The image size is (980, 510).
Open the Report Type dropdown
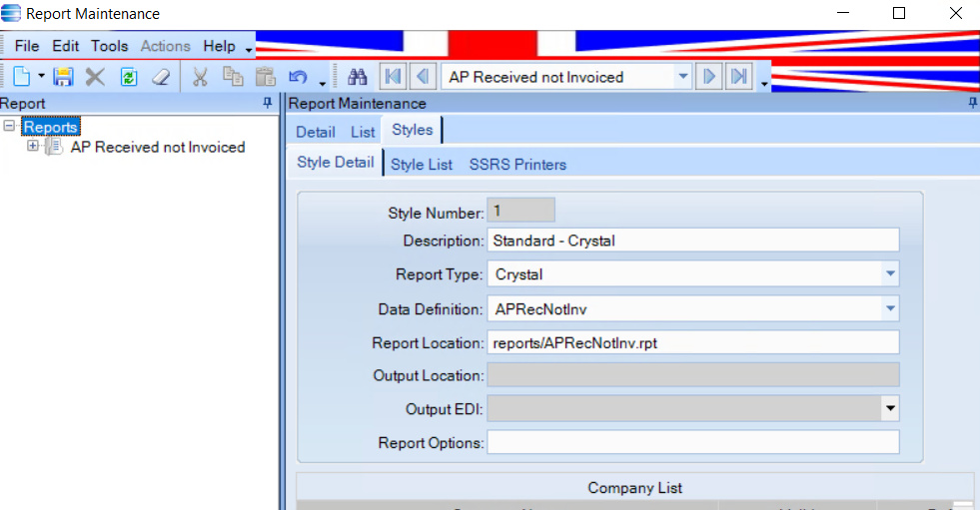point(890,274)
